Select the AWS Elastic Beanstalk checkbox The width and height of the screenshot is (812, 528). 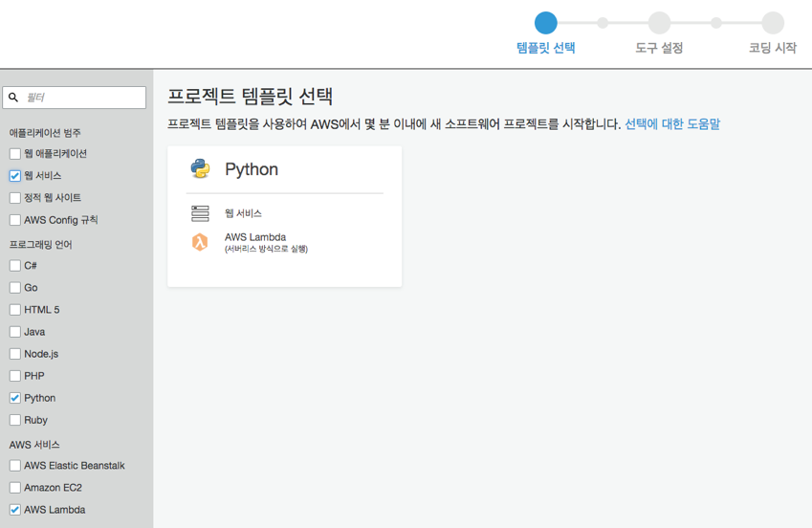15,466
